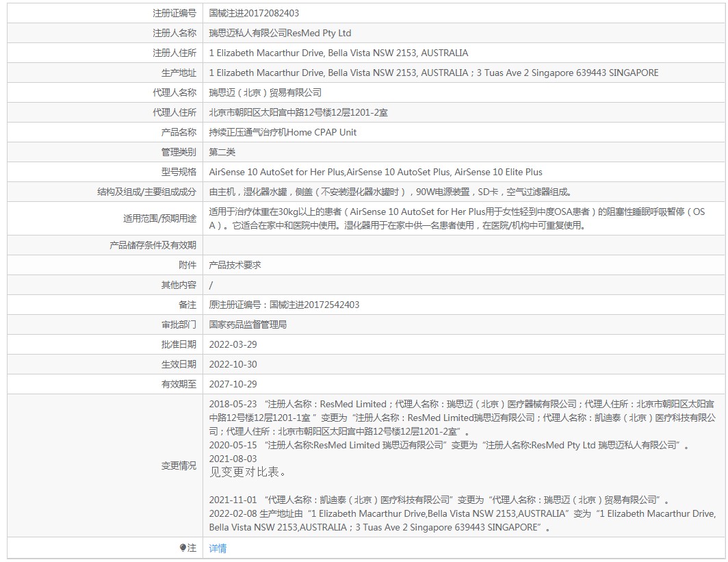The height and width of the screenshot is (562, 728).
Task: Click the 有效期至 label
Action: coord(179,384)
